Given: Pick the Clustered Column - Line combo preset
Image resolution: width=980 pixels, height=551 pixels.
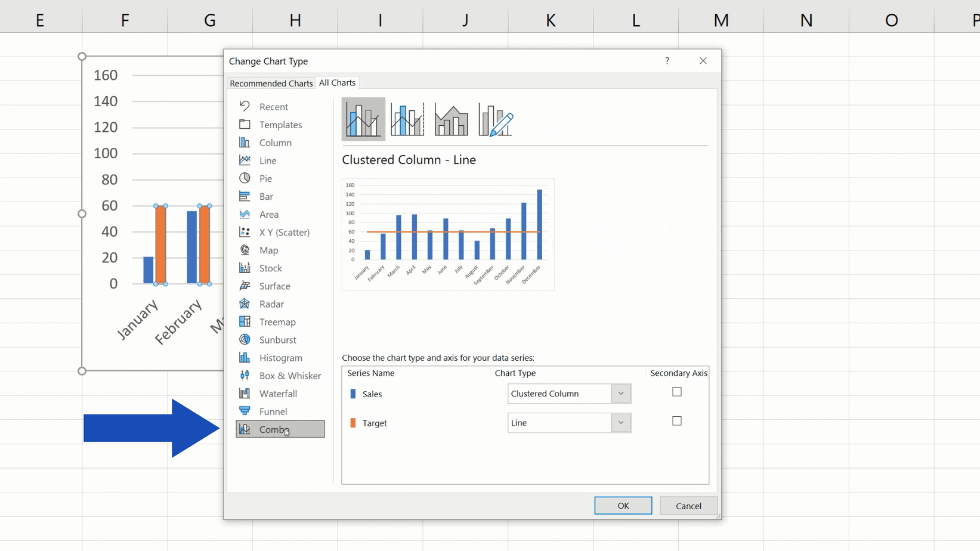Looking at the screenshot, I should (363, 119).
